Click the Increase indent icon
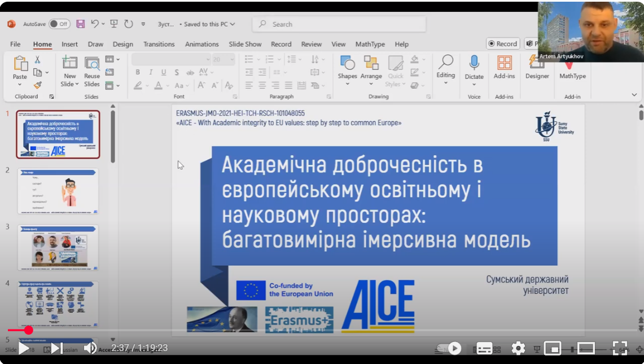 pos(262,72)
